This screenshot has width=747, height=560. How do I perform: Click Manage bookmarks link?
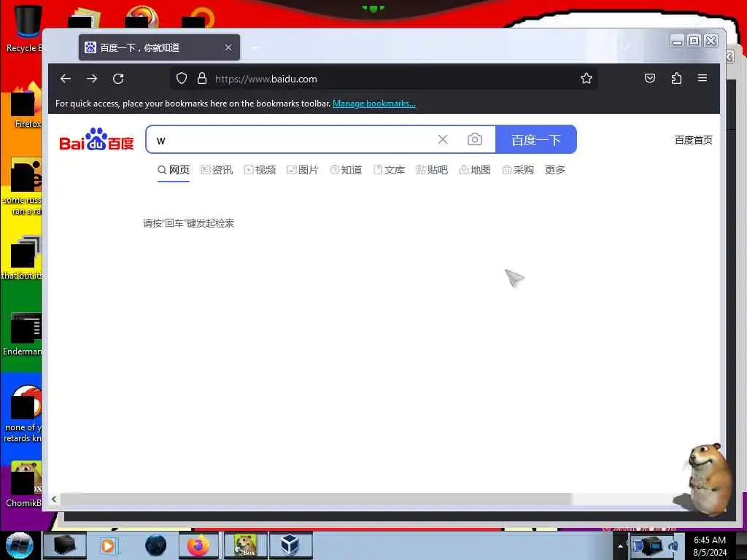click(374, 104)
